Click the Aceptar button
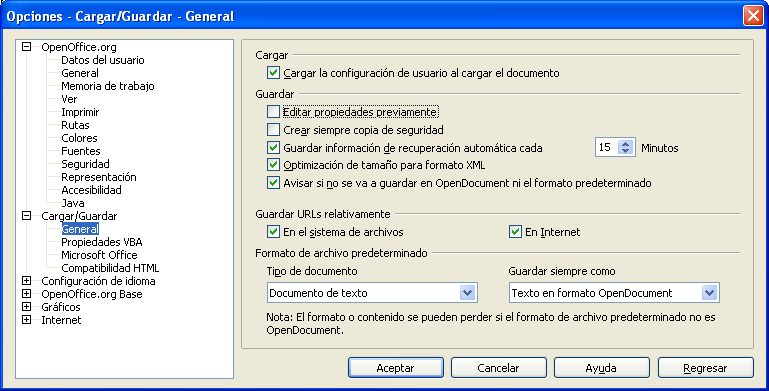 coord(395,368)
